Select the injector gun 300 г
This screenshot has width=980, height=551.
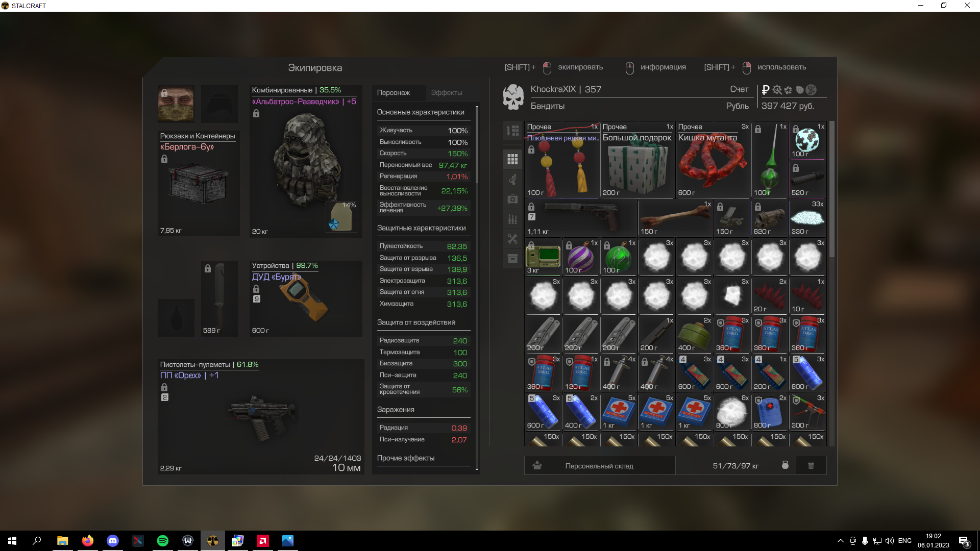(x=807, y=412)
